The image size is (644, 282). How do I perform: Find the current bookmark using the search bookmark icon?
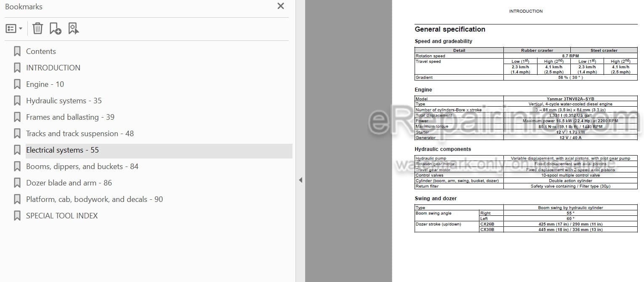tap(73, 28)
